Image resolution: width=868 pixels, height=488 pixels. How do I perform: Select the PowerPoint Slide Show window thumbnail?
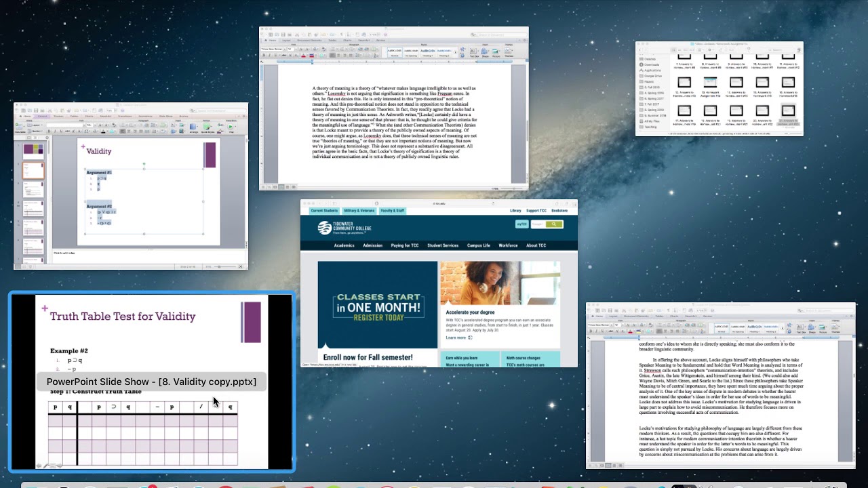[152, 382]
